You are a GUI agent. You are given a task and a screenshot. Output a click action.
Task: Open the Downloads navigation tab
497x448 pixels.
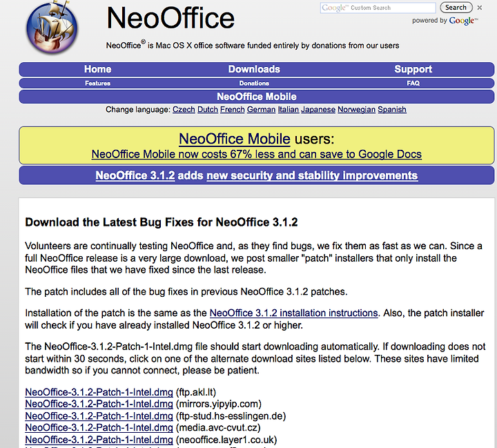pyautogui.click(x=254, y=69)
